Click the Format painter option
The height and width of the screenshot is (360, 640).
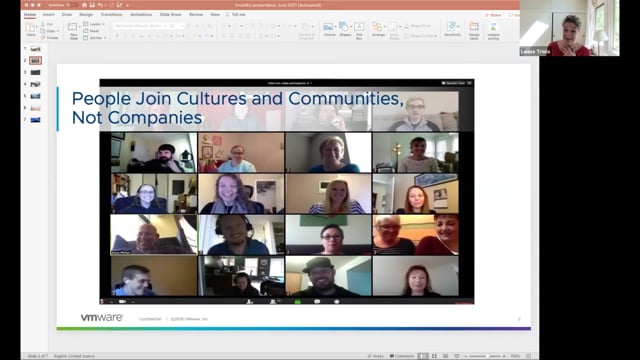pos(49,38)
